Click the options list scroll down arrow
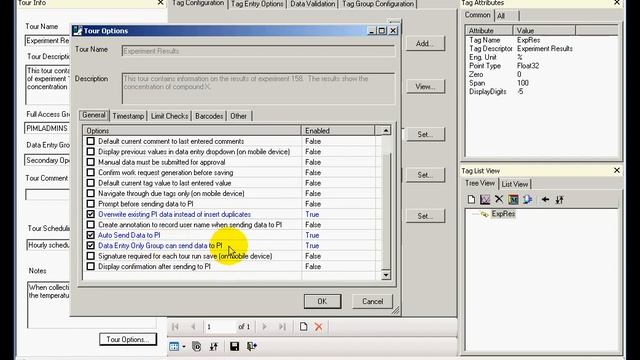This screenshot has width=640, height=360. [386, 275]
